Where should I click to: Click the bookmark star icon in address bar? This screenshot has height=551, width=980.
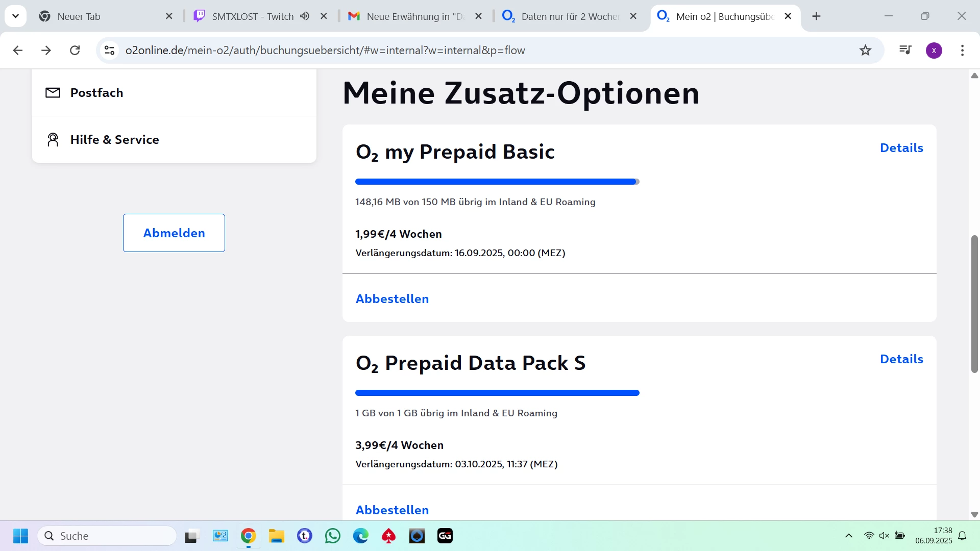coord(865,50)
